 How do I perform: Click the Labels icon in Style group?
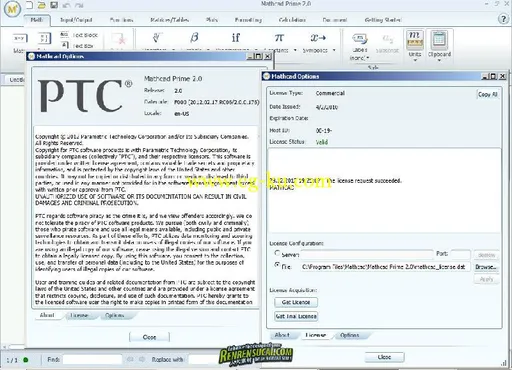click(x=360, y=39)
